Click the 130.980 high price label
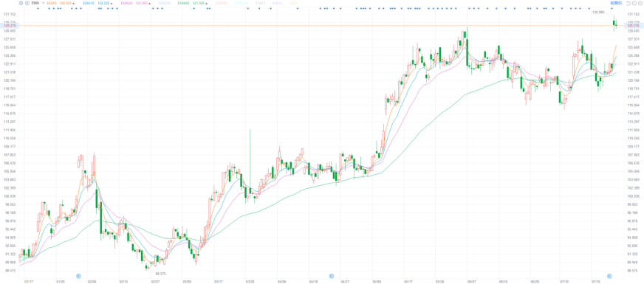The image size is (644, 284). pos(598,13)
